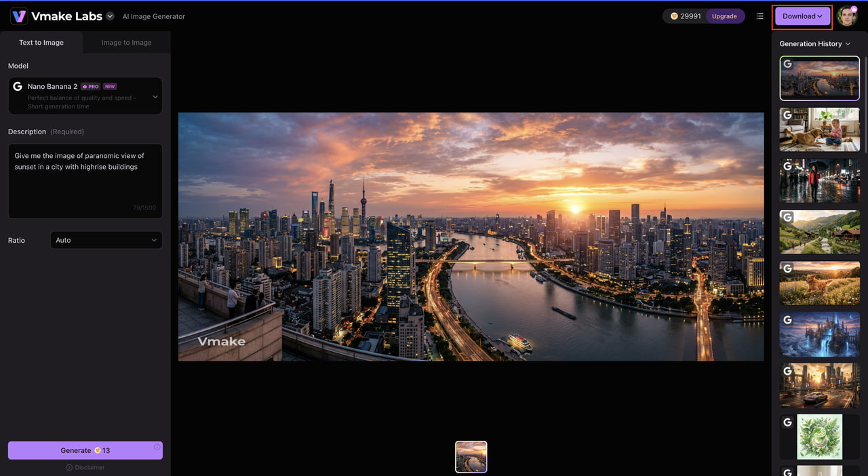Select the green mountain village history thumbnail

click(x=820, y=232)
